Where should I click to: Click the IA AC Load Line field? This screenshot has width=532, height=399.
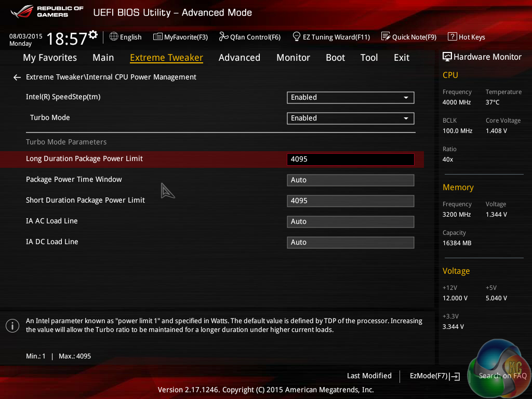coord(351,222)
